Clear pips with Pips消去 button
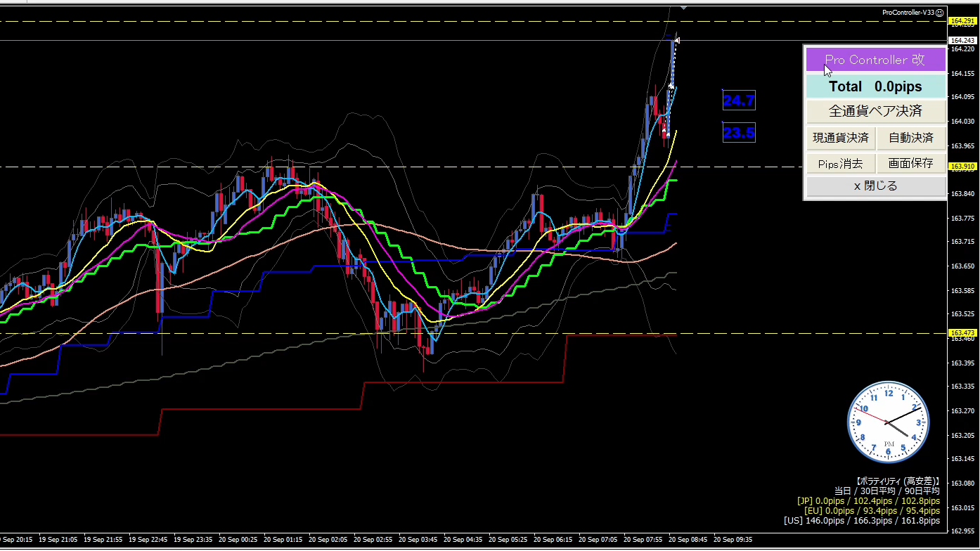The width and height of the screenshot is (980, 551). coord(841,164)
